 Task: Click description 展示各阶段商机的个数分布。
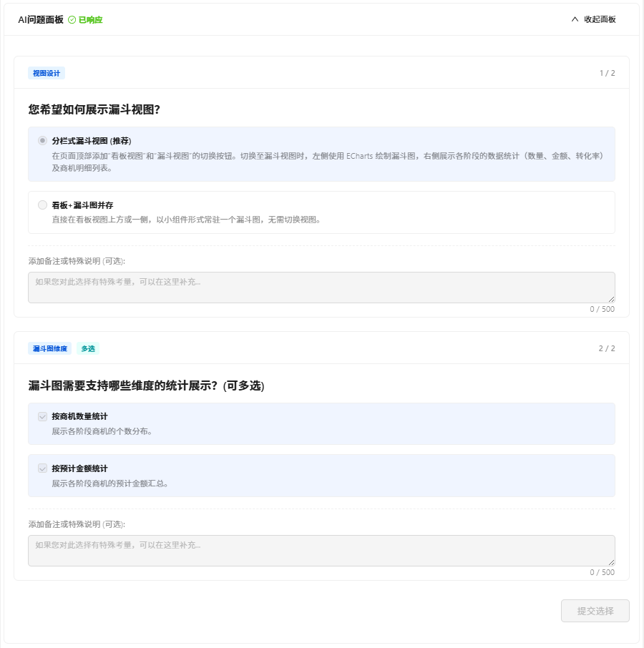point(102,431)
